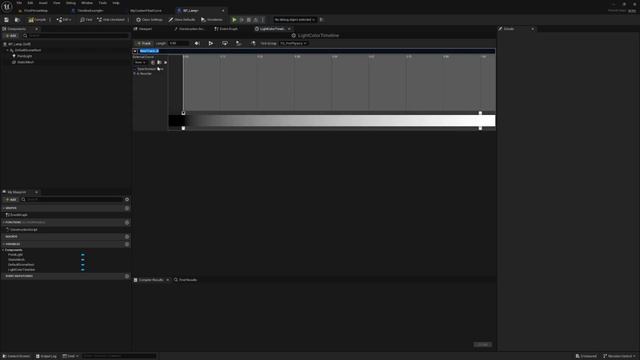Screen dimensions: 640x360
Task: Open the Window menu
Action: click(x=87, y=3)
